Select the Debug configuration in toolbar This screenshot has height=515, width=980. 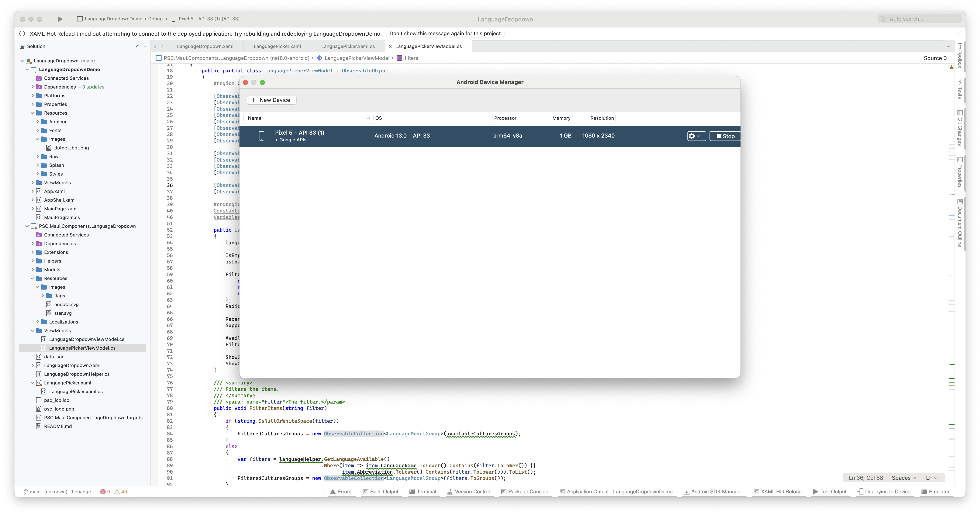(x=155, y=19)
